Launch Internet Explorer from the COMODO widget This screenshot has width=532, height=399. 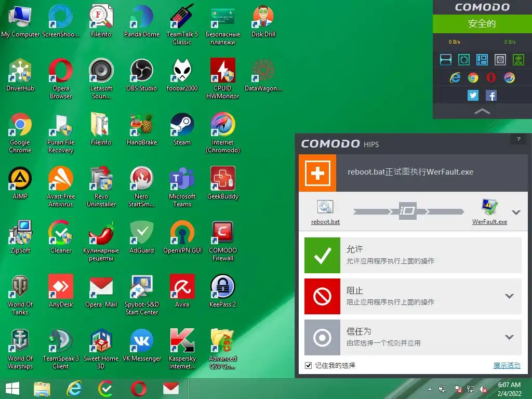(x=455, y=78)
